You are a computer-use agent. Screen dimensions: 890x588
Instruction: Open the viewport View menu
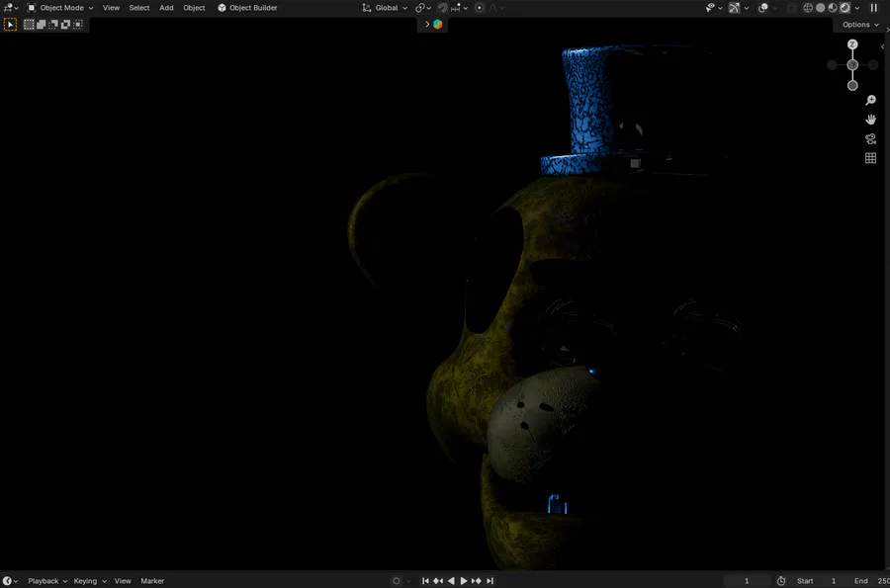pos(111,7)
